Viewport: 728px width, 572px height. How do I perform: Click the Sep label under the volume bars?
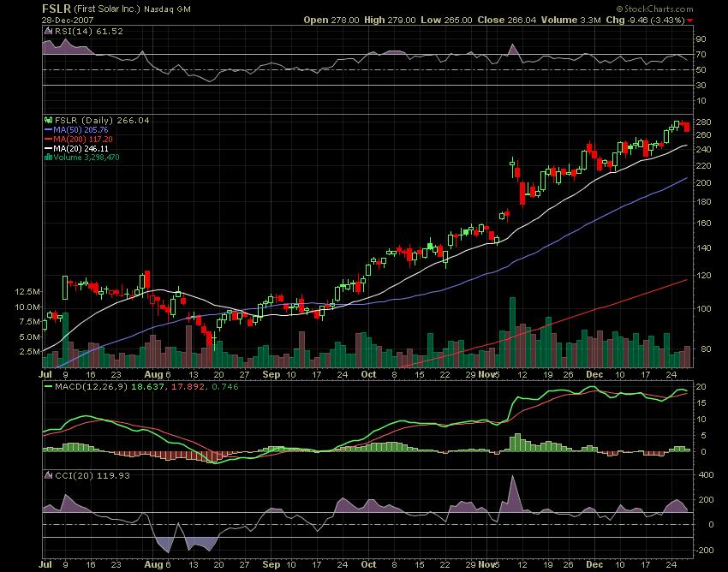pos(272,375)
